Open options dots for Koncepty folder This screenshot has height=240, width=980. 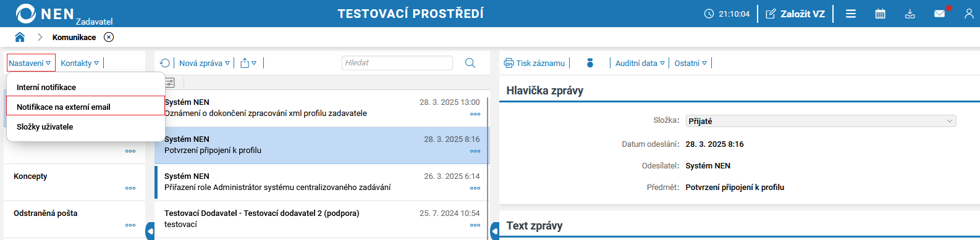[130, 188]
